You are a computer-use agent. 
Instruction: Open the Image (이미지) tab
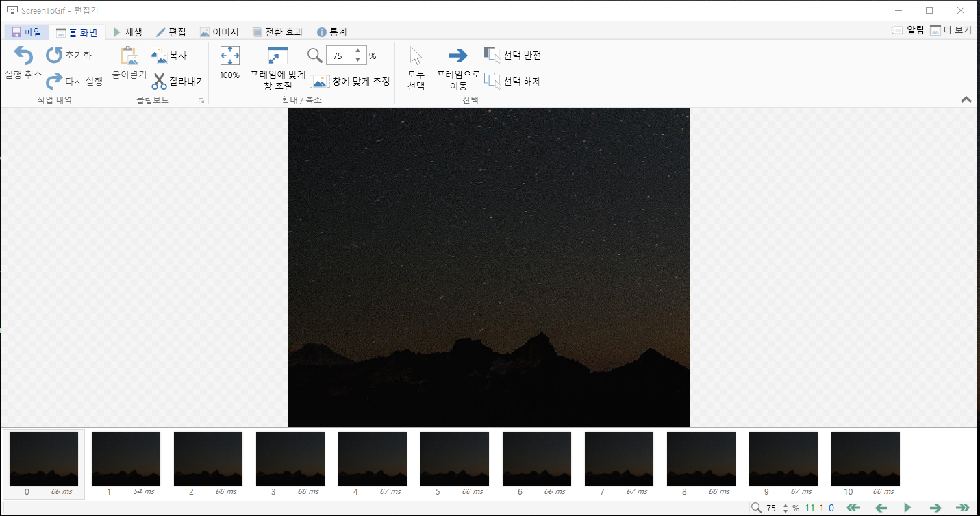[x=219, y=32]
